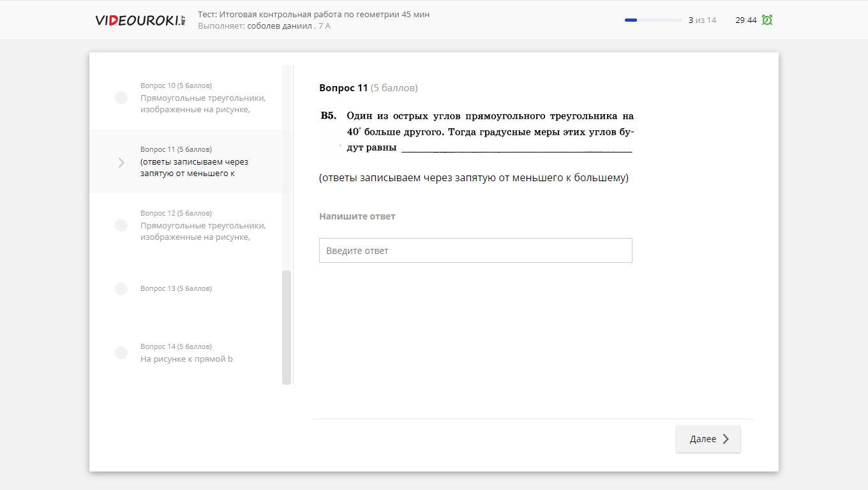Click the B5 question image
Screen dimensions: 868x490
pyautogui.click(x=476, y=132)
